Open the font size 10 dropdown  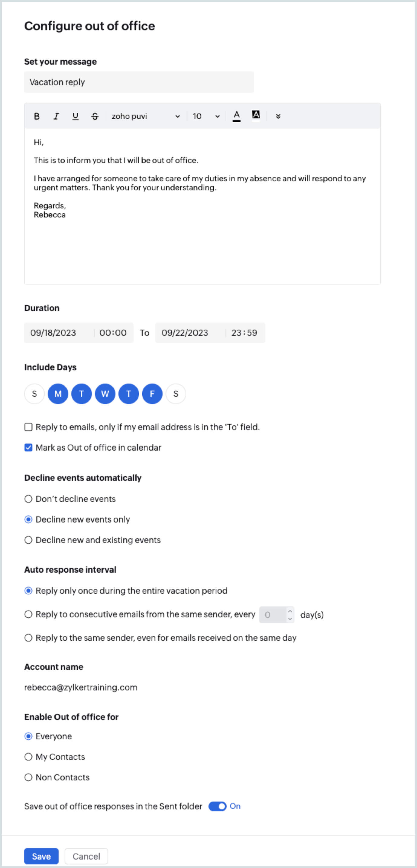click(x=206, y=116)
